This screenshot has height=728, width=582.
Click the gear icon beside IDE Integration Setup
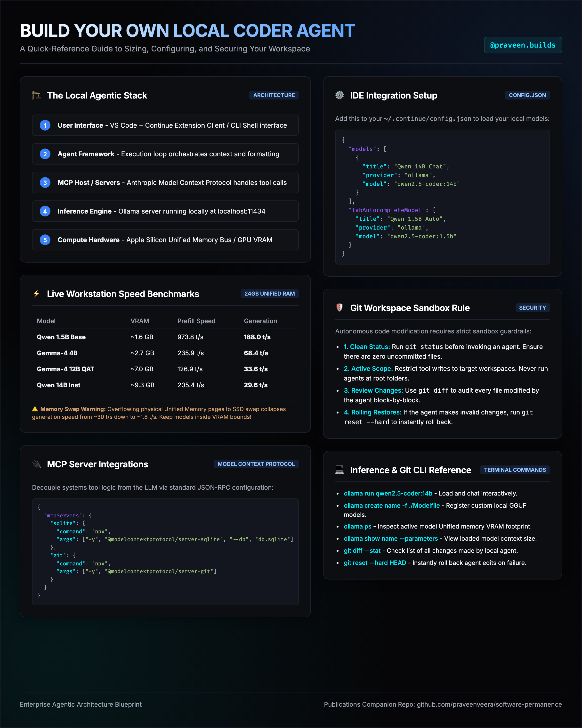tap(339, 95)
